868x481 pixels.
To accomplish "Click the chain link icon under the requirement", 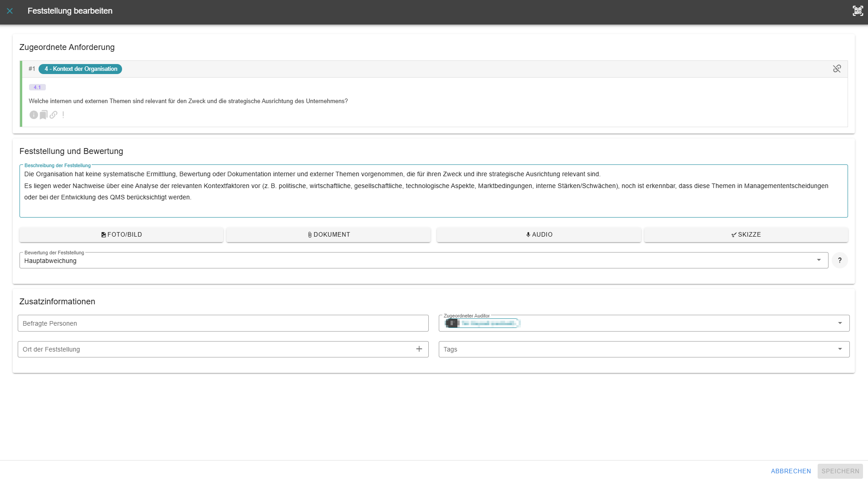I will pyautogui.click(x=54, y=115).
